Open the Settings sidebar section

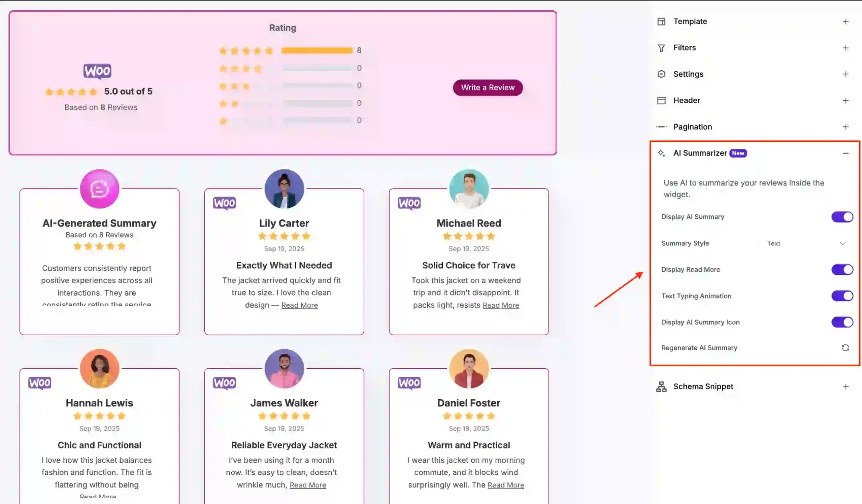[846, 74]
